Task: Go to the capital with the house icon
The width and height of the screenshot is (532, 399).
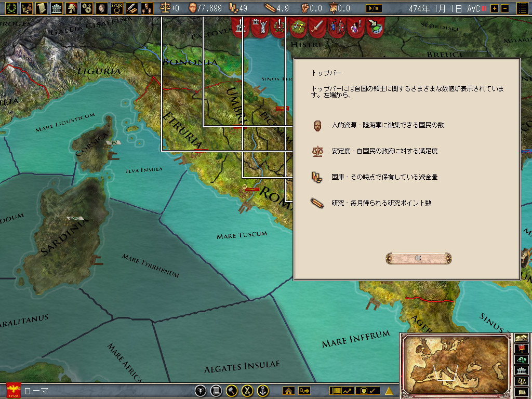Action: 289,391
